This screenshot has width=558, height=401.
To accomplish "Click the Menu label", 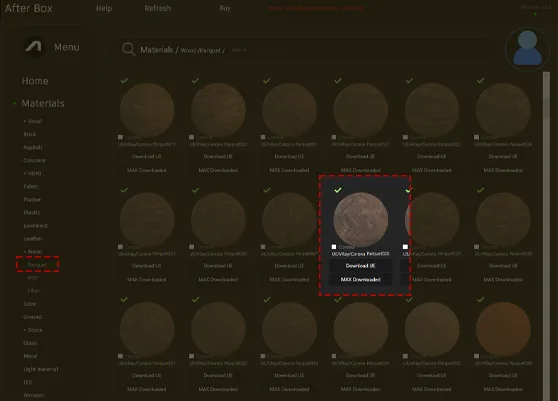I will (67, 47).
